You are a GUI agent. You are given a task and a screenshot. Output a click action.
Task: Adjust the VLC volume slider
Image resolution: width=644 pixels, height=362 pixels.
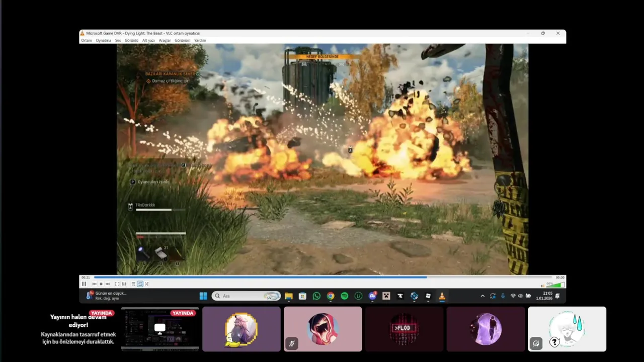point(555,285)
